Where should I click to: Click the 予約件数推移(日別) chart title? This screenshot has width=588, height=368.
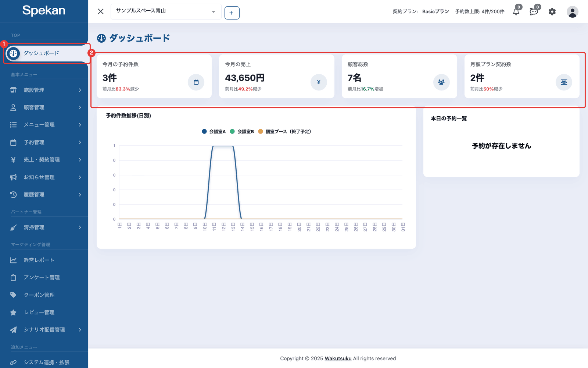point(128,116)
